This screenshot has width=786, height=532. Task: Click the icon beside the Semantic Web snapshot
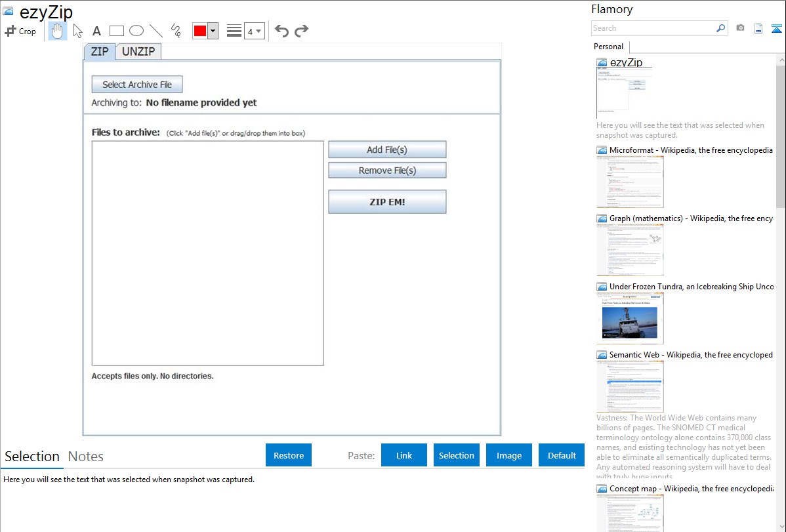[602, 355]
